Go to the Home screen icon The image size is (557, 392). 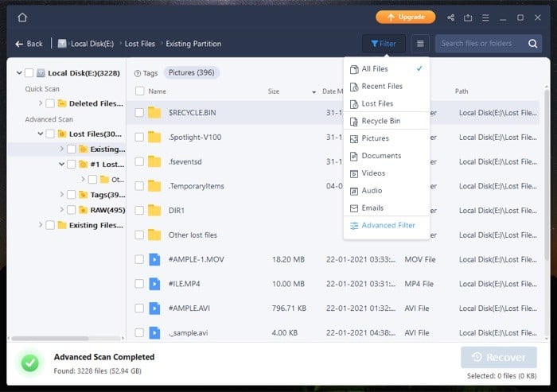click(22, 17)
